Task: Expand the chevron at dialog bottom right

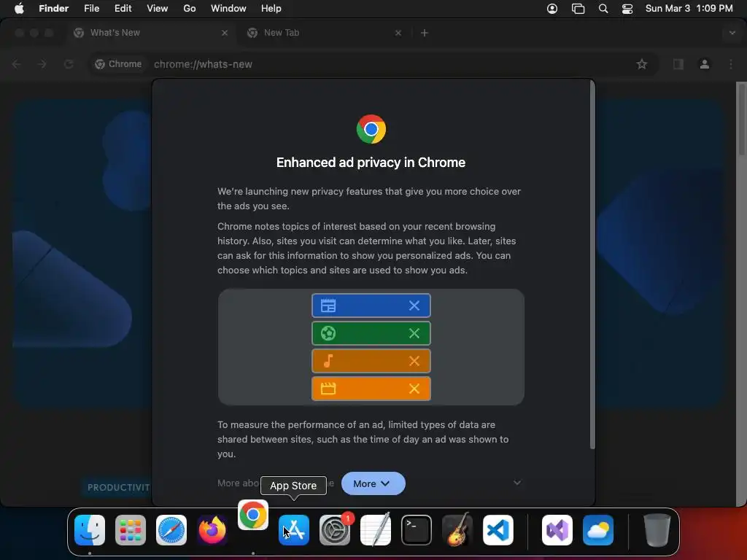Action: tap(517, 483)
